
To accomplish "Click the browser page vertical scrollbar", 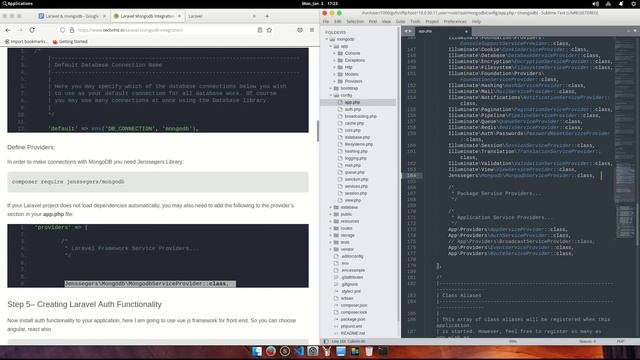I will coord(318,131).
